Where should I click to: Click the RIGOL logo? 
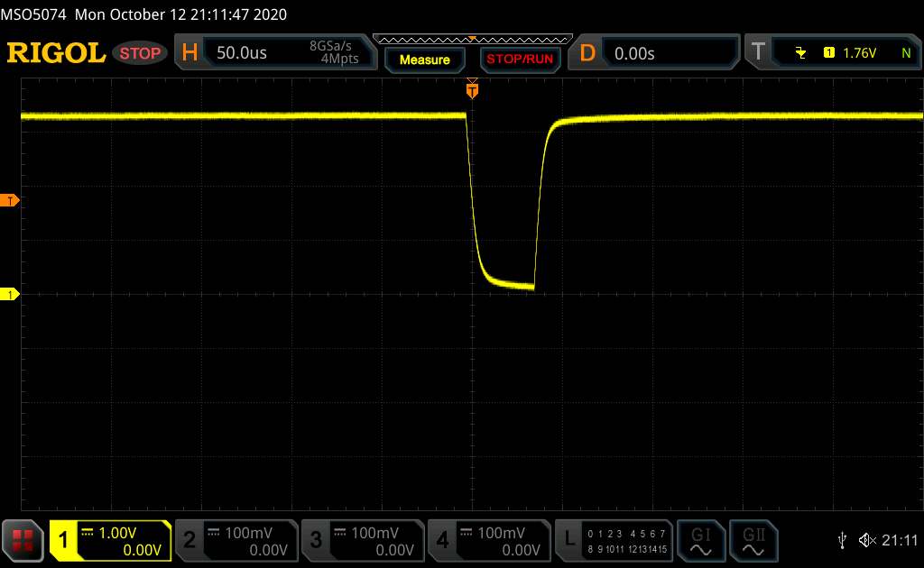click(56, 53)
